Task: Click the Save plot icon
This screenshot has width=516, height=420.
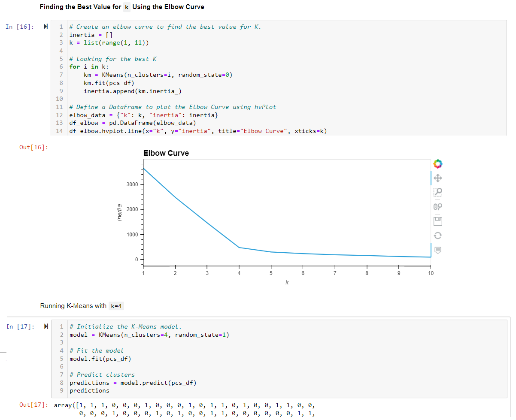Action: pyautogui.click(x=437, y=221)
